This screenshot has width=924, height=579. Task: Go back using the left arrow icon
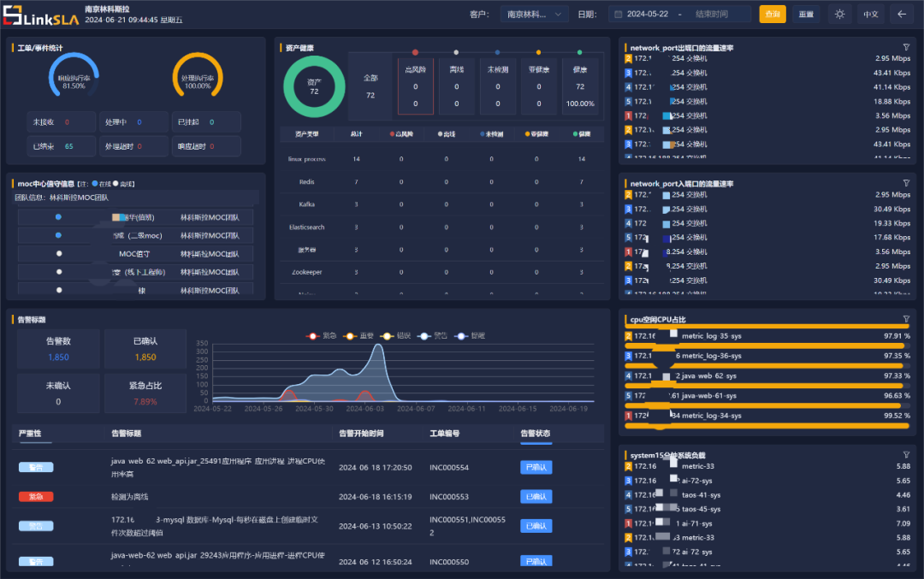point(902,15)
